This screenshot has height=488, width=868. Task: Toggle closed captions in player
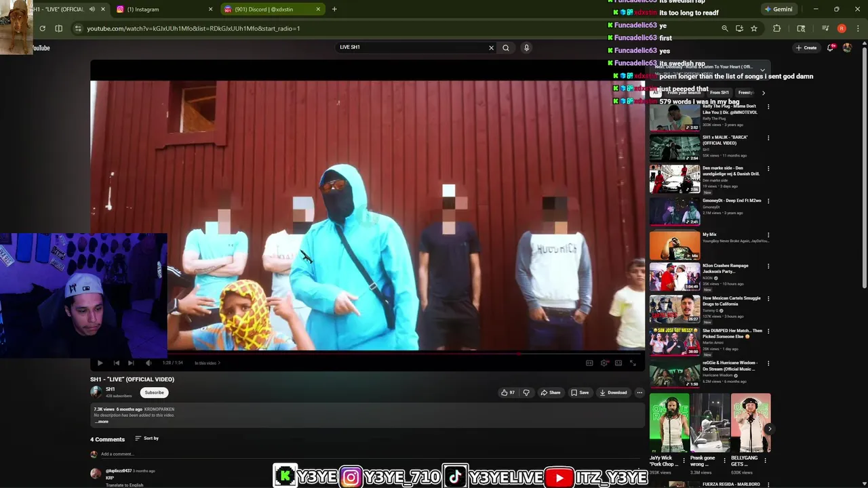pyautogui.click(x=589, y=363)
